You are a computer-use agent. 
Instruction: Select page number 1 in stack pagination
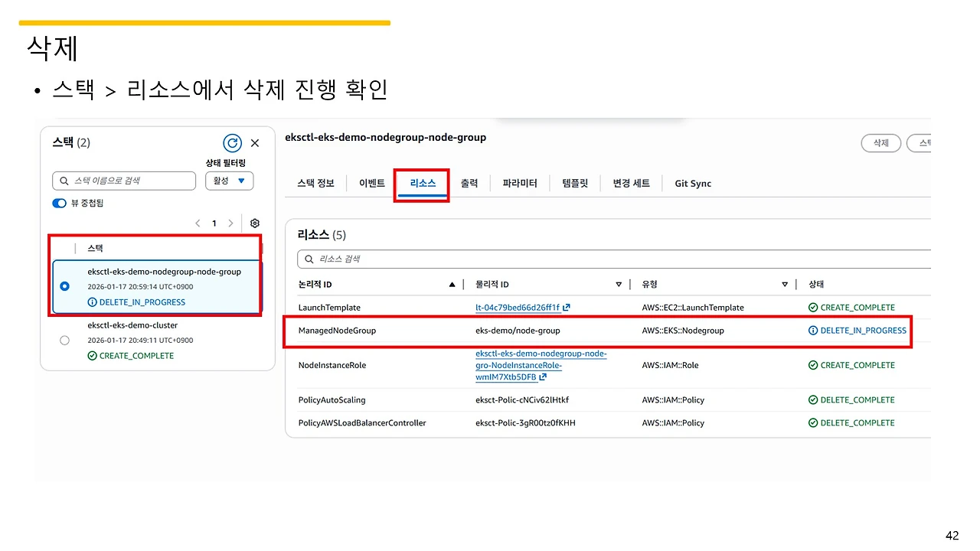(x=214, y=223)
